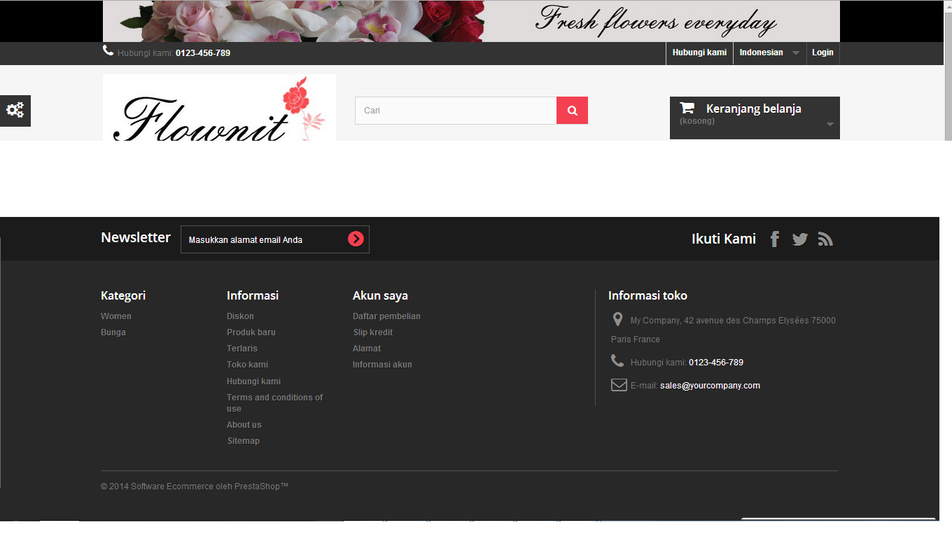Screen dimensions: 952x560
Task: Click the (kosong) cart status text
Action: 697,121
